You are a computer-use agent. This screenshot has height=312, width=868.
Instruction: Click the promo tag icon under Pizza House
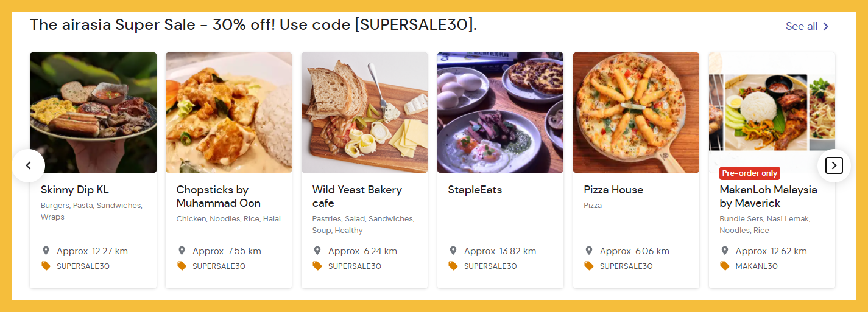point(589,266)
